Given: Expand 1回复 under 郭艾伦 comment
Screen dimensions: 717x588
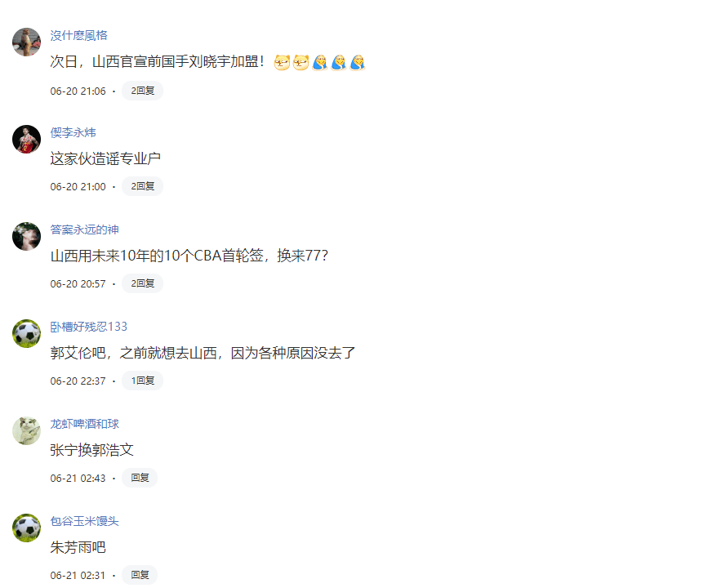Looking at the screenshot, I should click(x=142, y=381).
